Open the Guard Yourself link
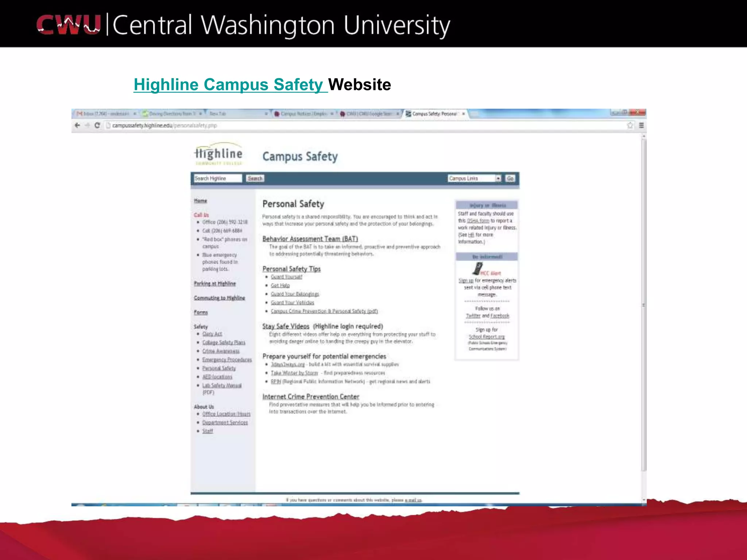Screen dimensions: 747x560 [286, 277]
